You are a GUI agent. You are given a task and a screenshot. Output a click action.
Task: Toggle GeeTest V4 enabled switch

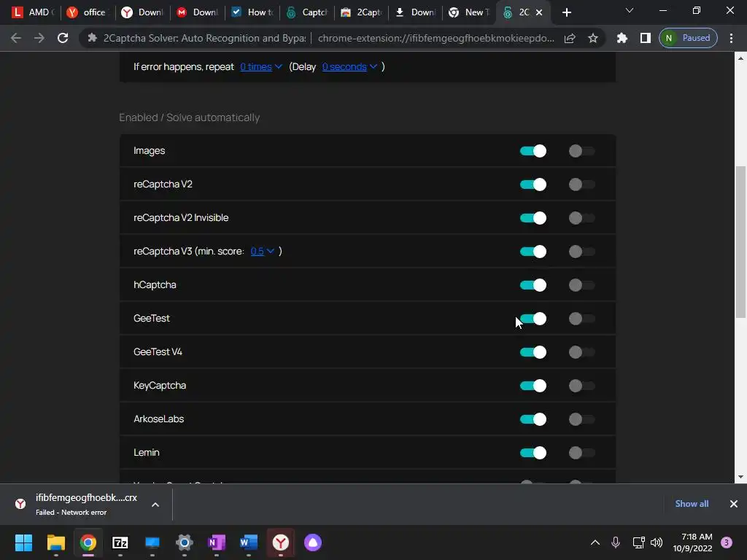(533, 352)
